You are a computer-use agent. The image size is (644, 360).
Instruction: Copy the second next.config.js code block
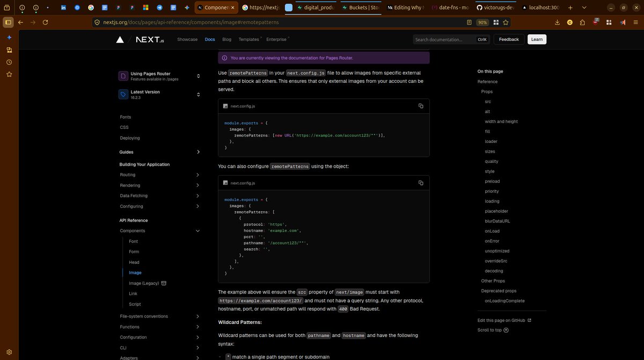coord(421,183)
